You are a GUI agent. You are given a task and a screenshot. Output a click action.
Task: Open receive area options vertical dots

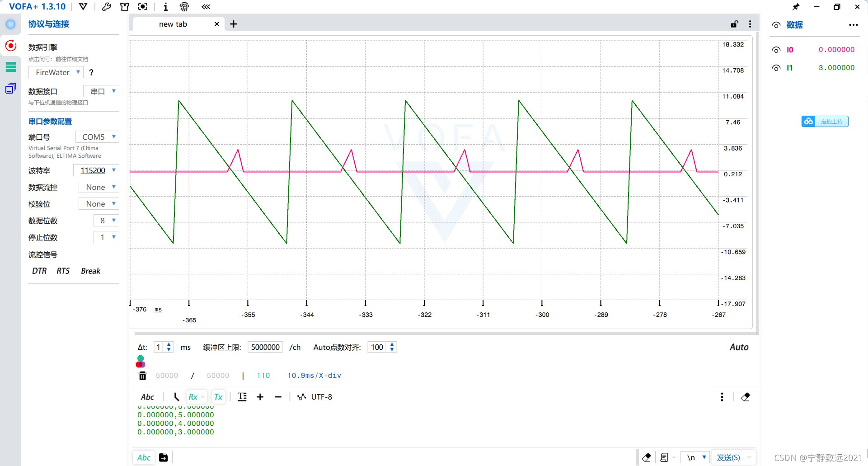[722, 397]
